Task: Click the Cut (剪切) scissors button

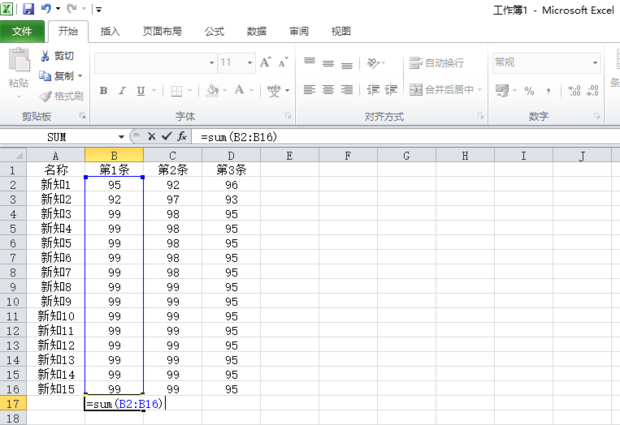Action: [x=58, y=56]
